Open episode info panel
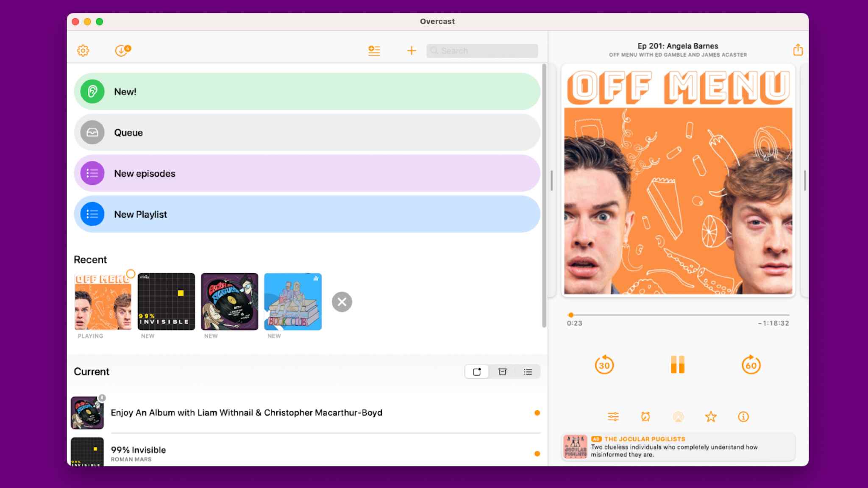Viewport: 868px width, 488px height. [743, 416]
